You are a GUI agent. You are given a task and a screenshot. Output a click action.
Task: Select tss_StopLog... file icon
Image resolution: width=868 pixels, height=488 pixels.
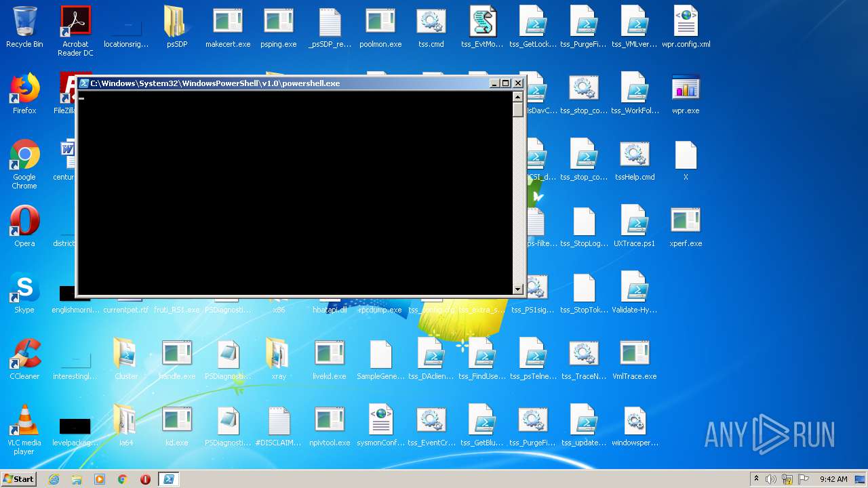[x=584, y=227]
